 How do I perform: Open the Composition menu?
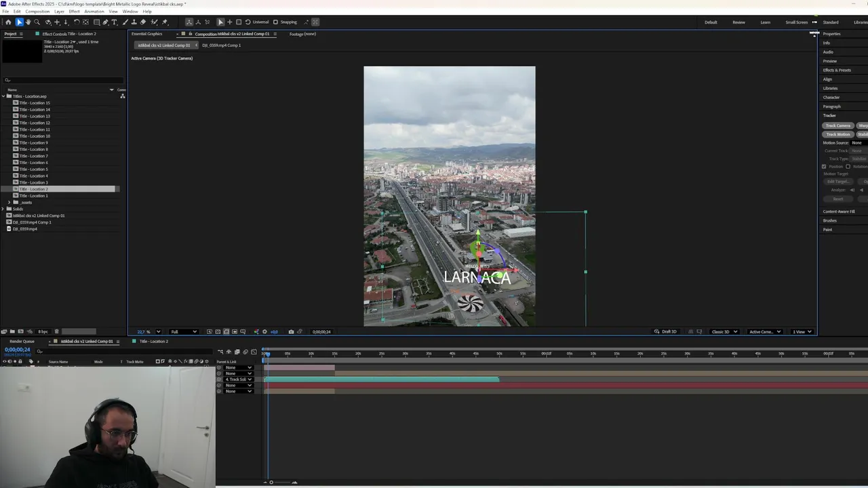[37, 12]
